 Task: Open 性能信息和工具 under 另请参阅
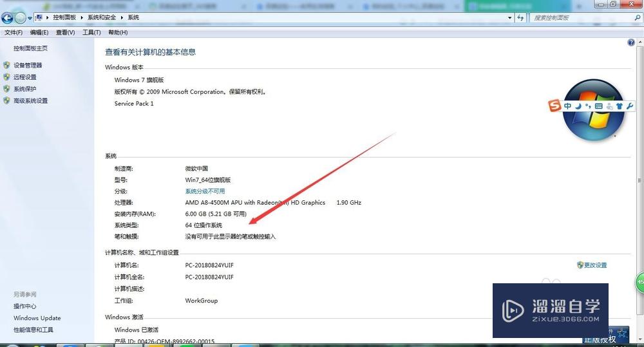[33, 330]
